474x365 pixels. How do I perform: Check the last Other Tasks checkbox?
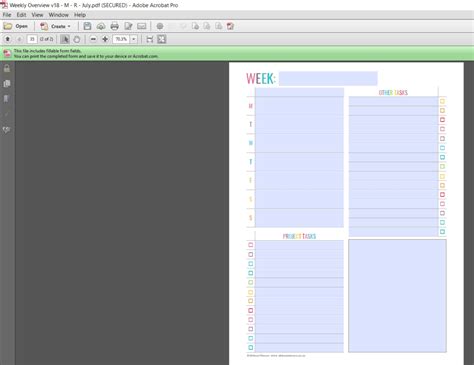pyautogui.click(x=442, y=232)
